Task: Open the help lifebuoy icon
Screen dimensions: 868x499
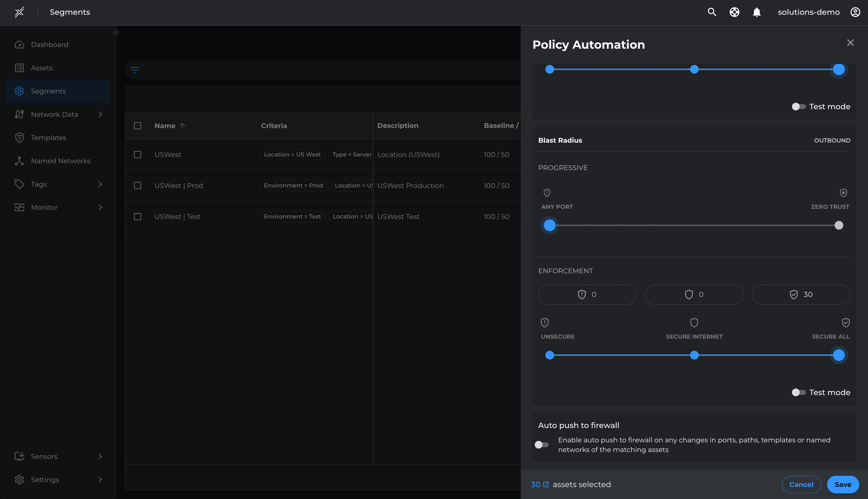Action: click(x=734, y=12)
